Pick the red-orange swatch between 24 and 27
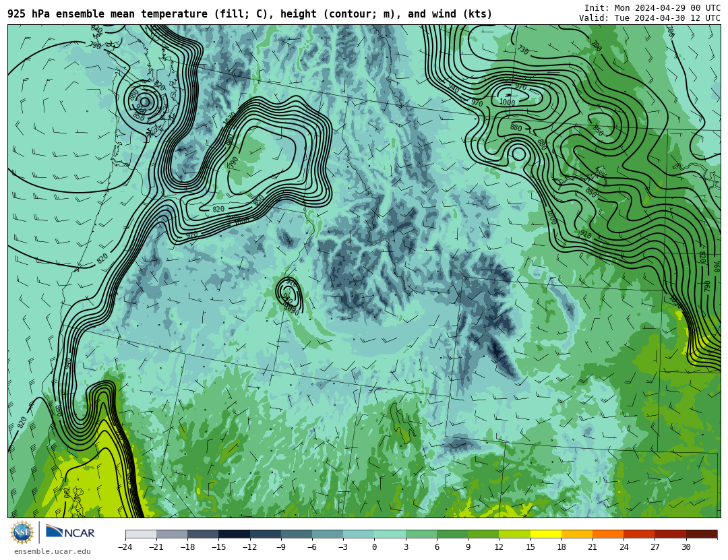Viewport: 728px width, 560px height. [639, 534]
